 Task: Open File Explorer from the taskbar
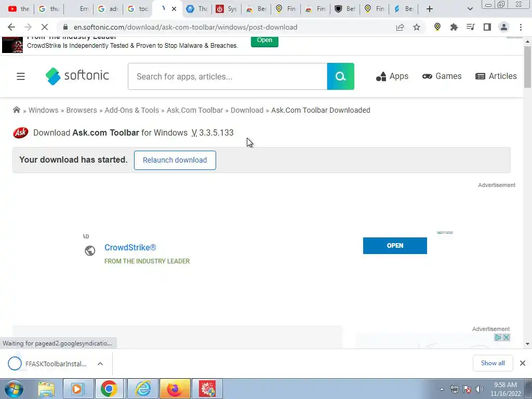coord(46,389)
